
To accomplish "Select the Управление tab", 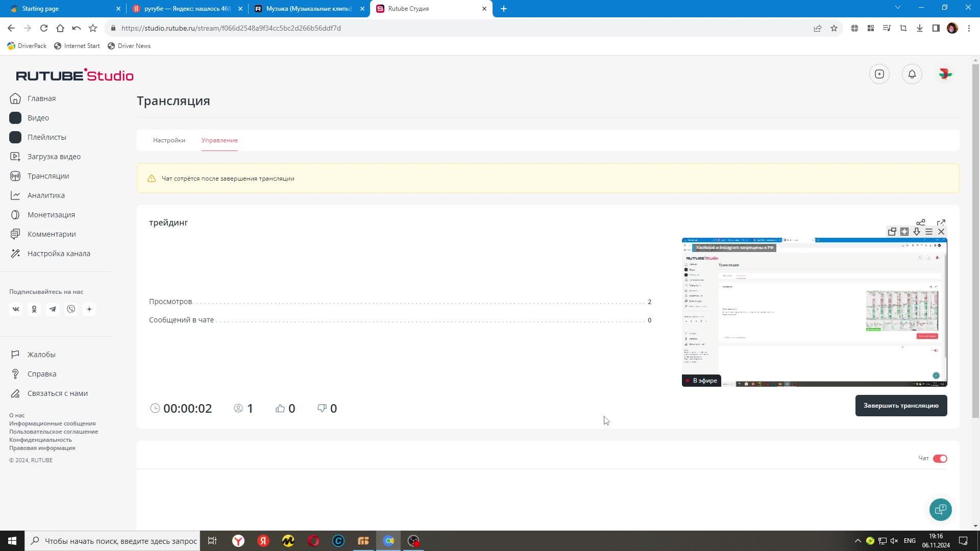I will coord(219,140).
